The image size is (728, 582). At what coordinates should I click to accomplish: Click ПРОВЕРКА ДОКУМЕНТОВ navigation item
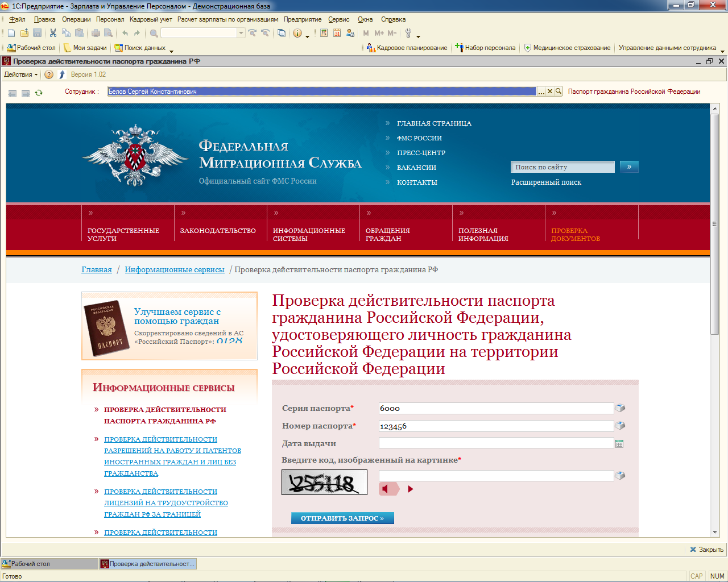click(575, 235)
